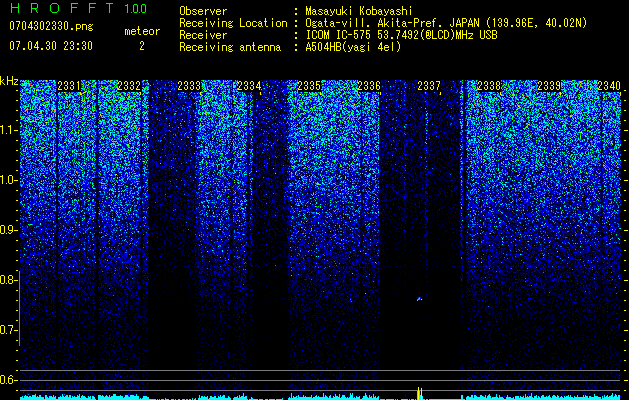Click the HROFFT program title
Image resolution: width=629 pixels, height=400 pixels.
[x=62, y=8]
